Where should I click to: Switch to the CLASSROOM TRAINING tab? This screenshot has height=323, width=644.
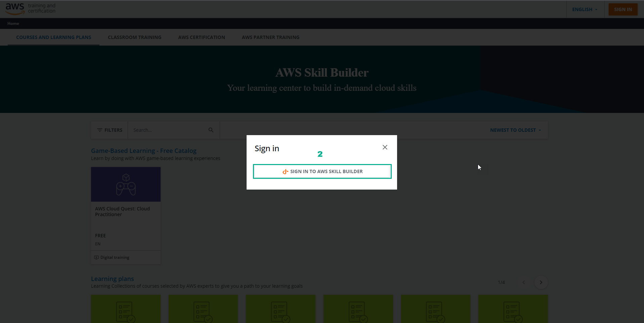(x=134, y=37)
